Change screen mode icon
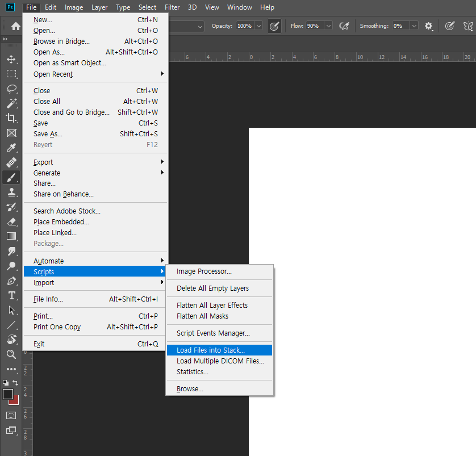This screenshot has width=476, height=456. (11, 430)
